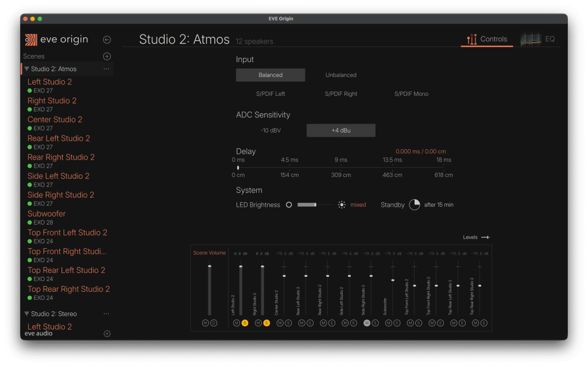Mute the Rear Right Studio 2 channel

[323, 323]
